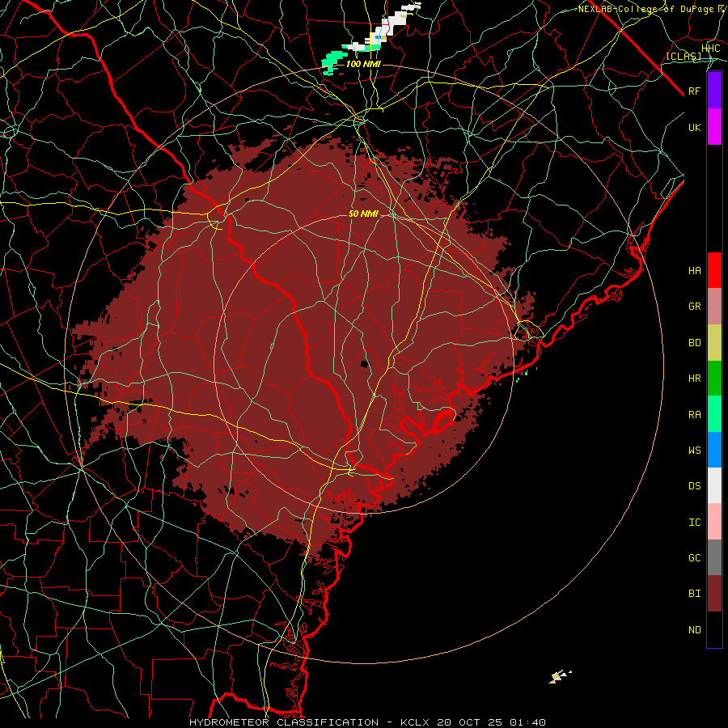Viewport: 728px width, 728px height.
Task: Click the dusty pink GR legend swatch
Action: click(x=714, y=307)
